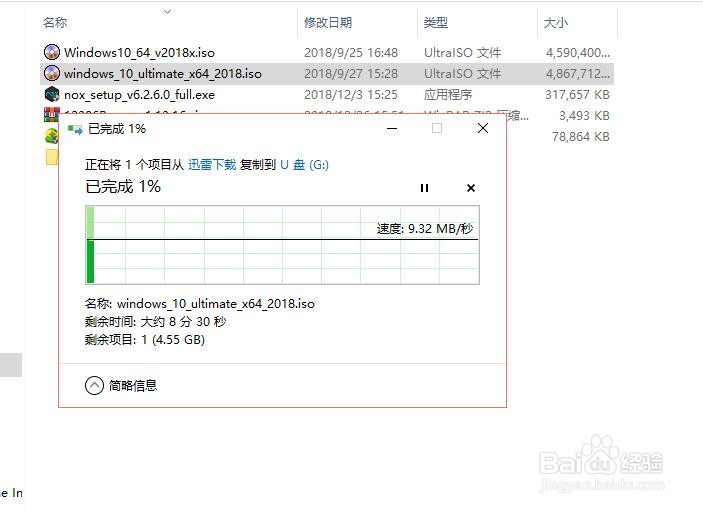Click the size value 4,590,400...

[578, 52]
